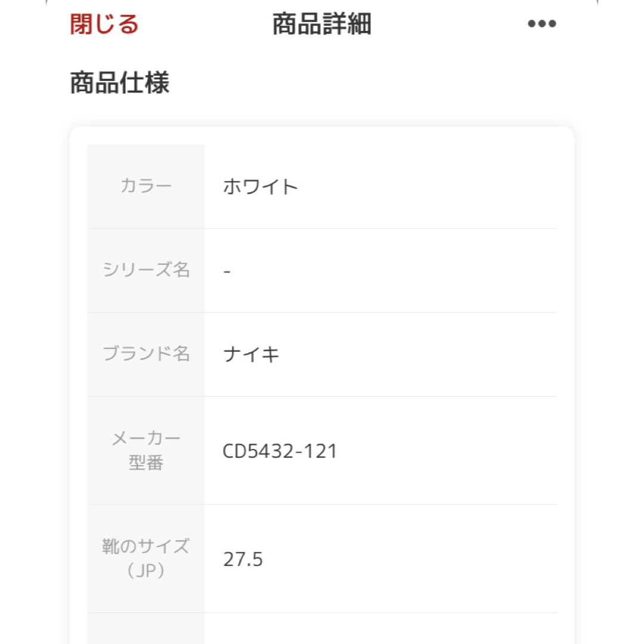644x644 pixels.
Task: Click the dash value for series name
Action: pos(227,271)
